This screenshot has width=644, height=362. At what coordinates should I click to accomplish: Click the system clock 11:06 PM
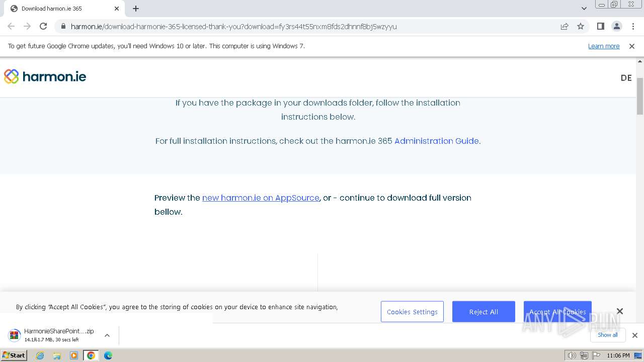618,355
